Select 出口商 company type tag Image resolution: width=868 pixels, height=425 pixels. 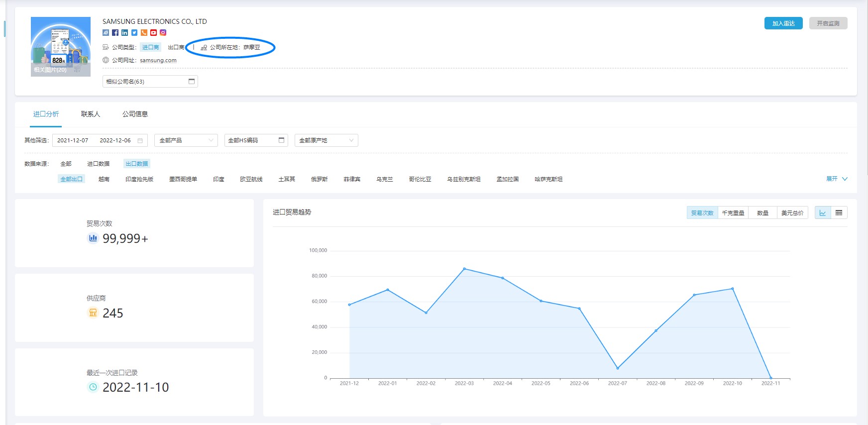[176, 47]
